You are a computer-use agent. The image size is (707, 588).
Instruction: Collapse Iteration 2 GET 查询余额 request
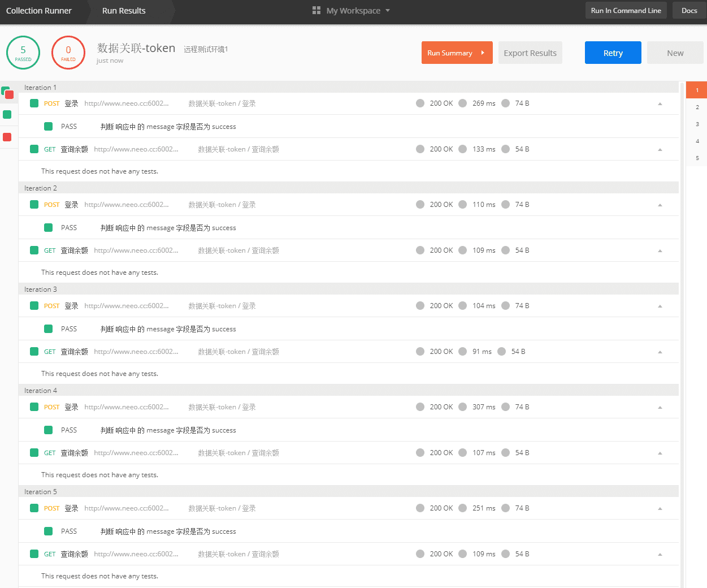pyautogui.click(x=660, y=250)
